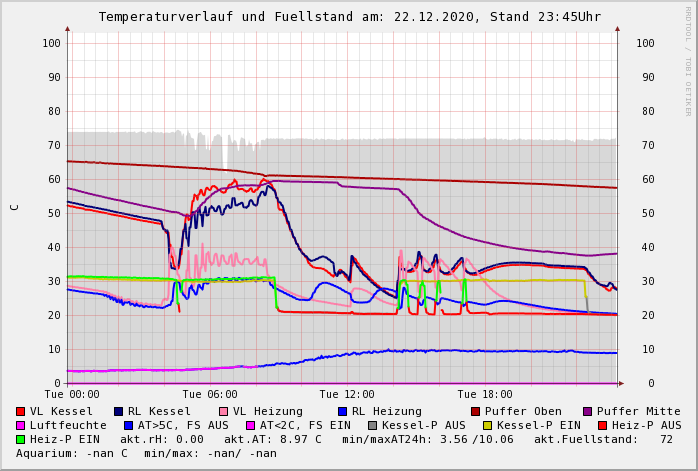Click the green Heiz-P EIN swatch
The image size is (698, 471).
click(21, 439)
